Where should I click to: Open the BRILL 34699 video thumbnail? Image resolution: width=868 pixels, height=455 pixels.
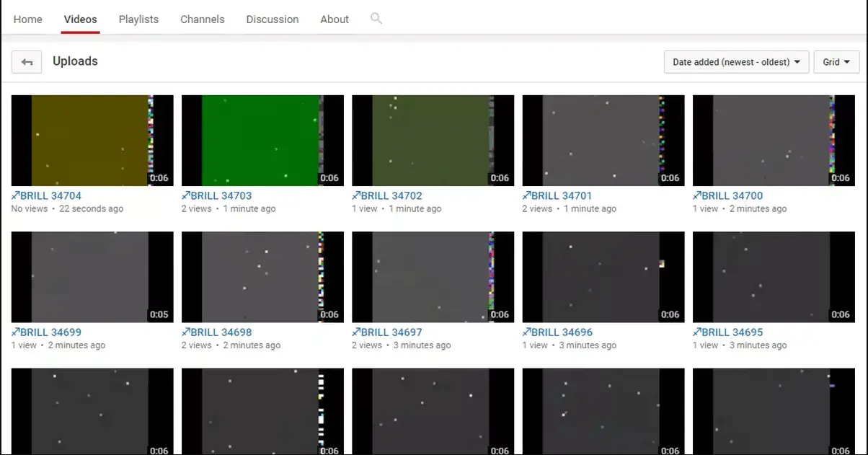point(92,277)
